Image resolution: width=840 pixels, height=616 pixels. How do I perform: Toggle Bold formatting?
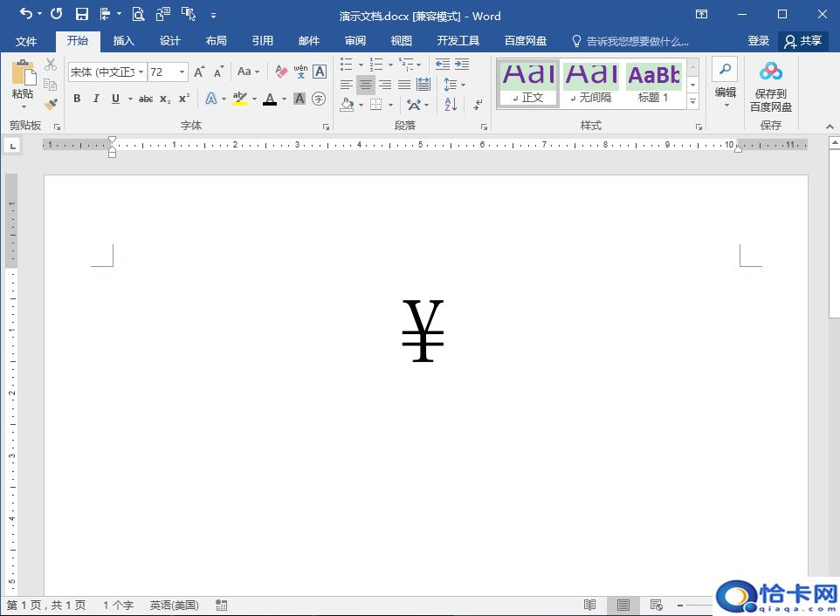click(77, 99)
